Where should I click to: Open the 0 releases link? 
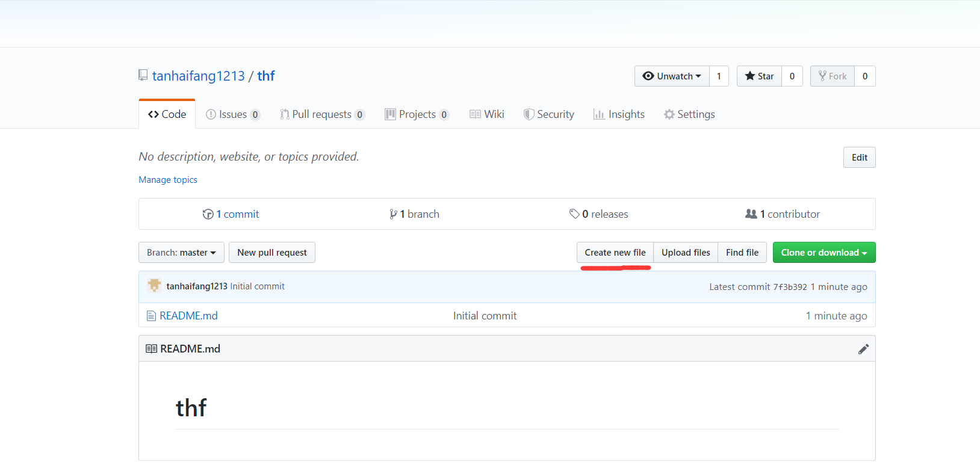pos(598,214)
